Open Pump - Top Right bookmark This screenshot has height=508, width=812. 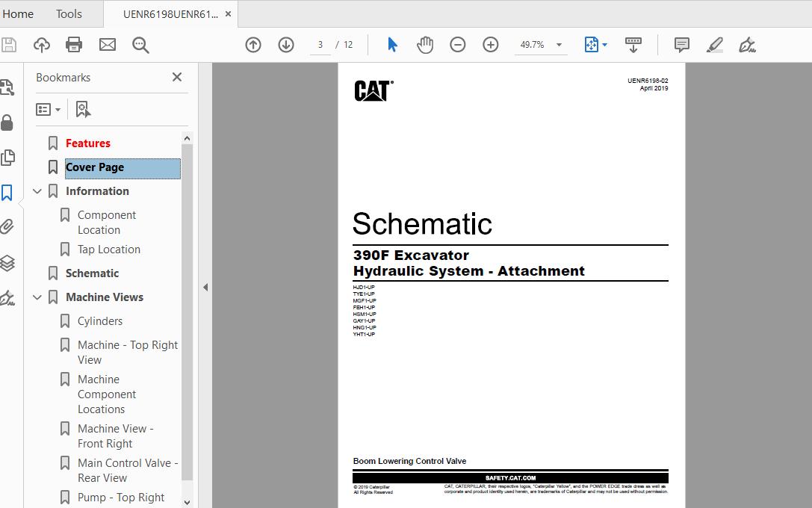click(121, 498)
